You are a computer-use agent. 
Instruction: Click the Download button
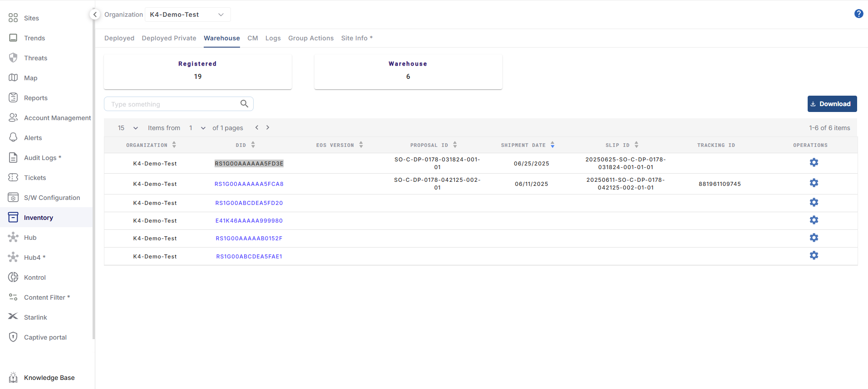point(832,104)
